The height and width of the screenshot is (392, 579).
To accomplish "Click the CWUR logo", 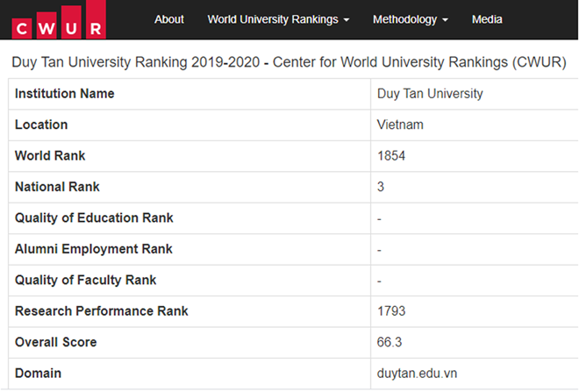I will tap(59, 19).
